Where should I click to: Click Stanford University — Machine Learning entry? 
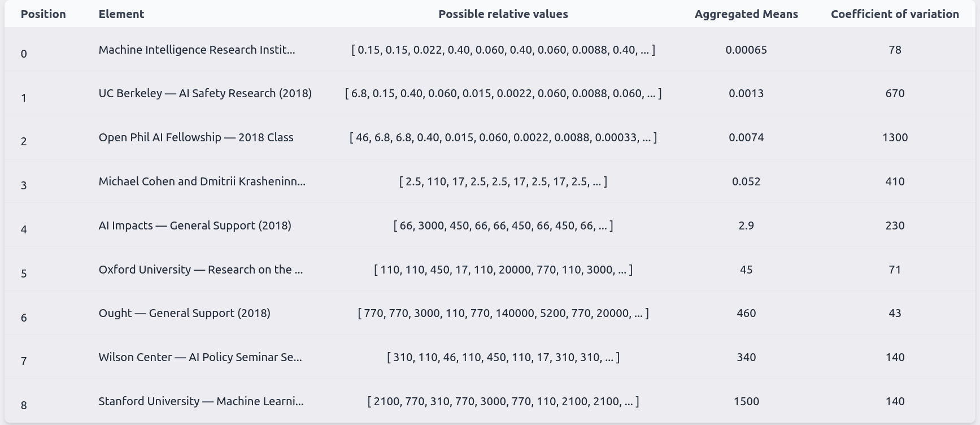click(x=201, y=401)
